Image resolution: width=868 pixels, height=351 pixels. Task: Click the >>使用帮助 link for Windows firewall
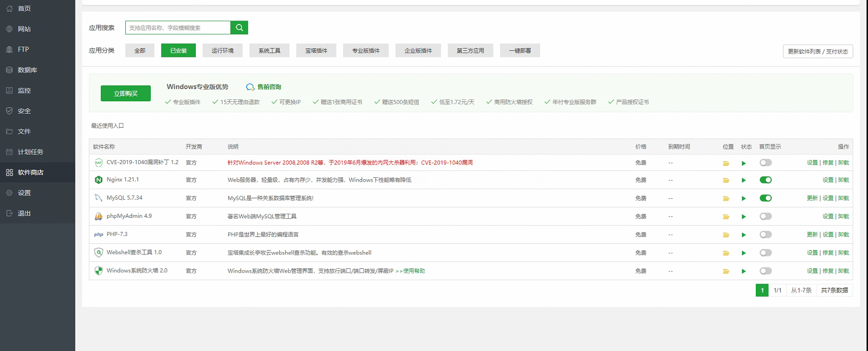(x=410, y=271)
